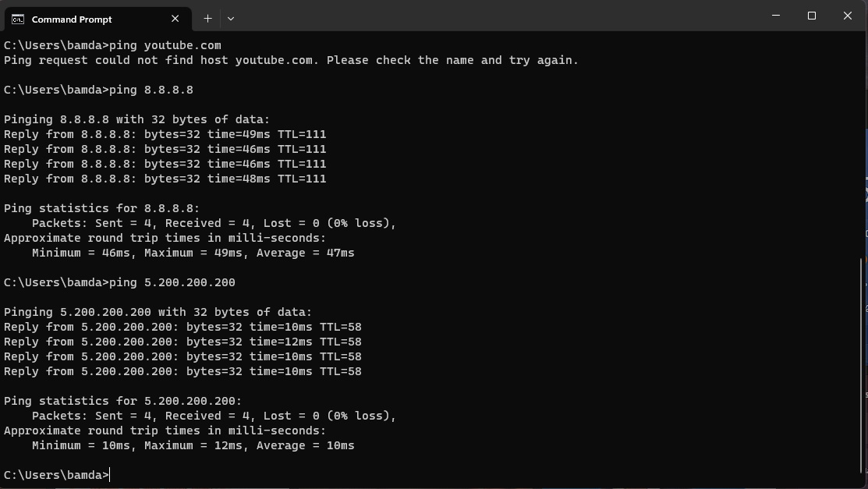Image resolution: width=868 pixels, height=489 pixels.
Task: Click the Command Prompt tab icon
Action: (x=18, y=19)
